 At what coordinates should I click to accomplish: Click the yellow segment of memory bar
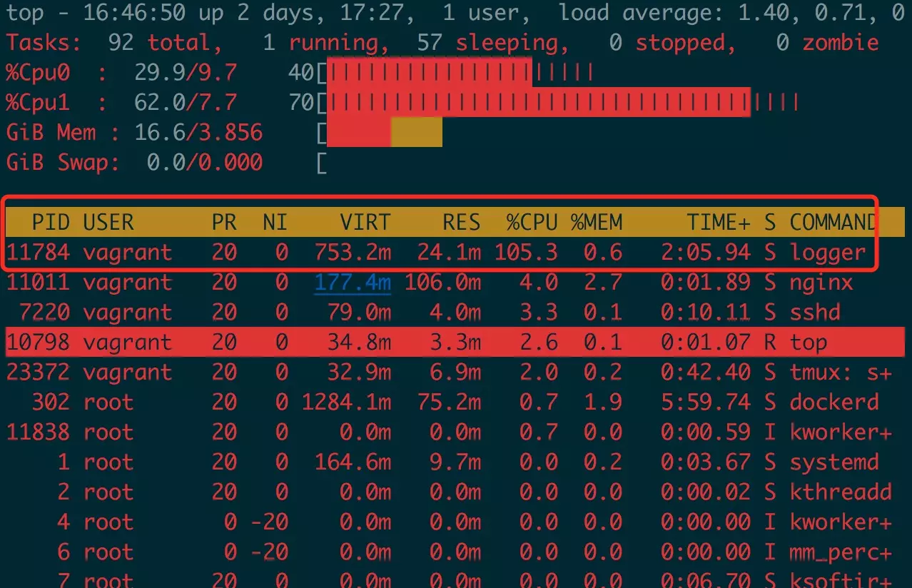point(417,133)
